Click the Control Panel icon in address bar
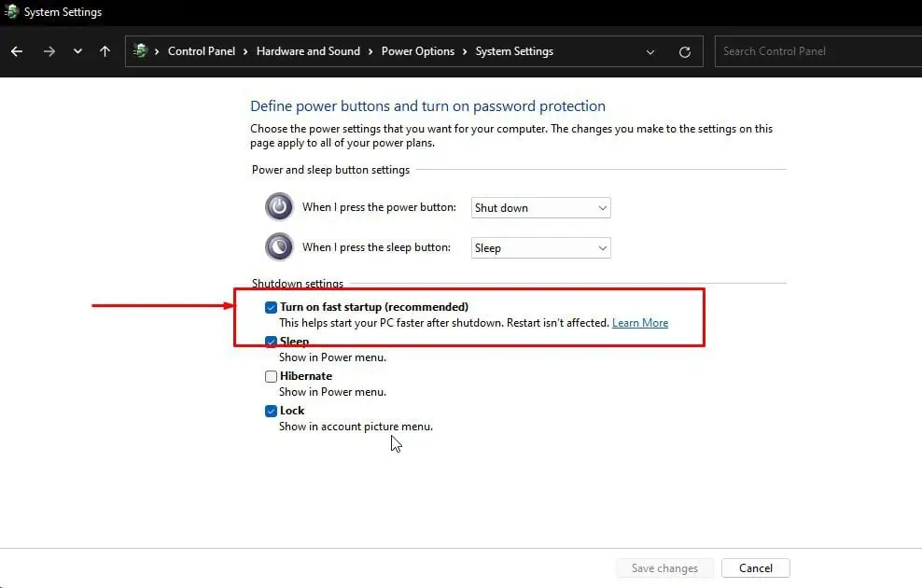This screenshot has width=922, height=588. [140, 50]
